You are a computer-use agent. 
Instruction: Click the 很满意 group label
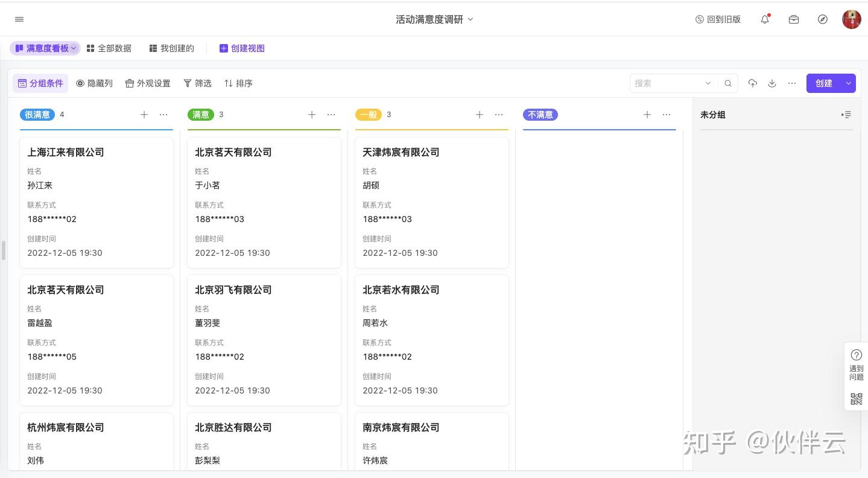pos(37,115)
